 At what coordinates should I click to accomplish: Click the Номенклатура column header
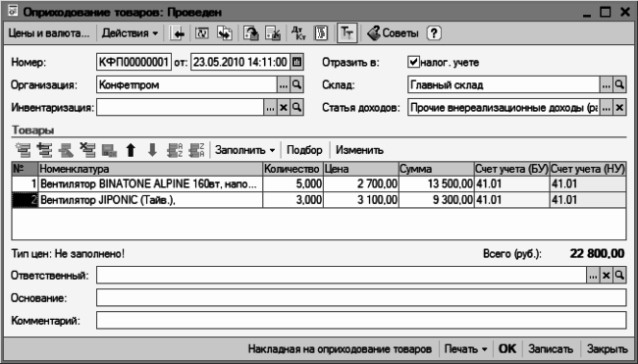coord(150,169)
